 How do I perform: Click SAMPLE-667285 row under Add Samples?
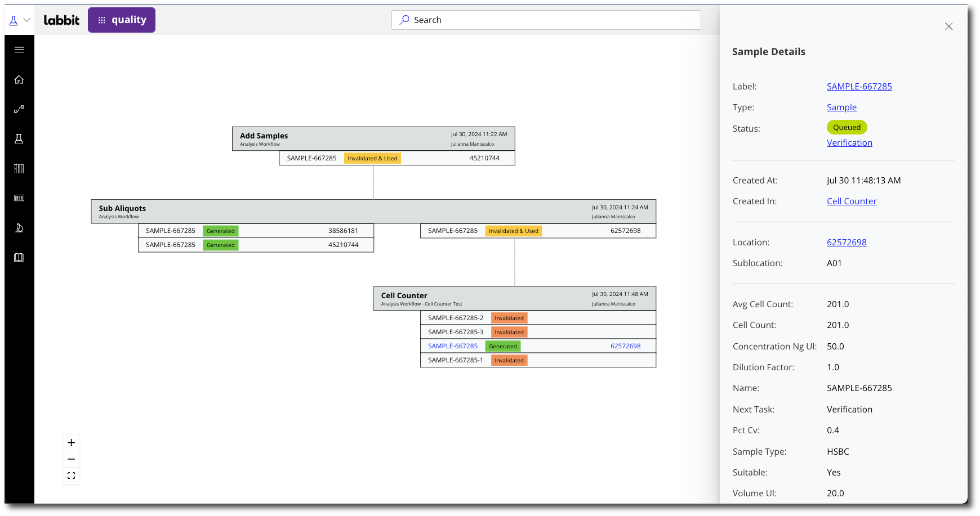click(397, 158)
